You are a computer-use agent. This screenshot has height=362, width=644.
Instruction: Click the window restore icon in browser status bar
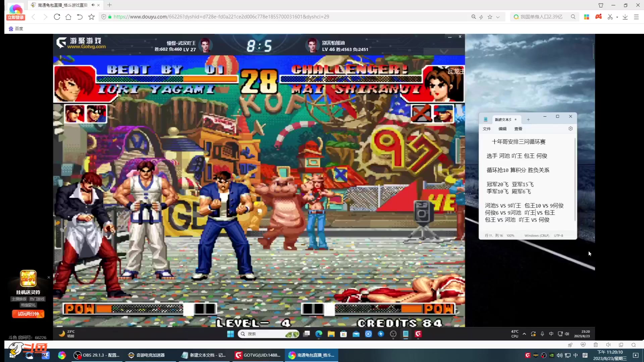(x=621, y=345)
